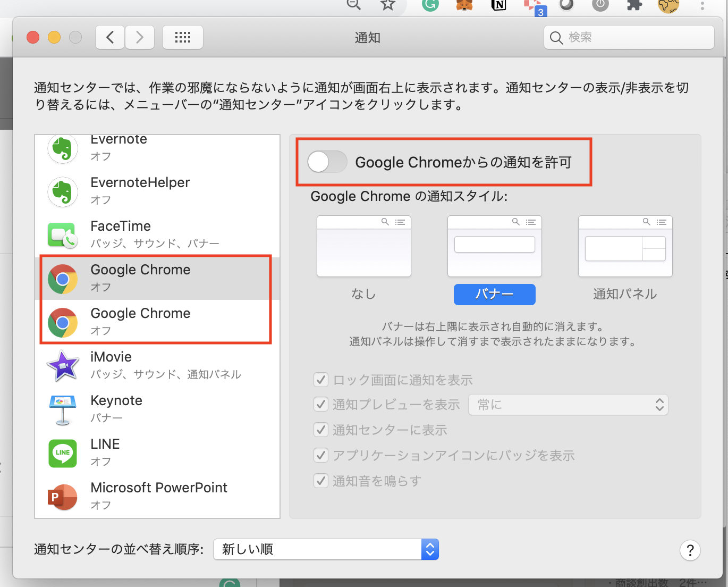Select iMovie in app list
Screen dimensions: 728x587
157,365
